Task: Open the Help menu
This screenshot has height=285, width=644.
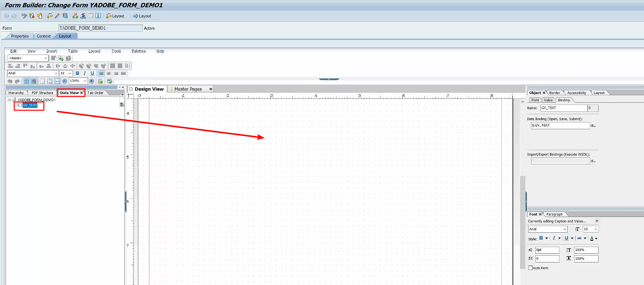Action: 160,51
